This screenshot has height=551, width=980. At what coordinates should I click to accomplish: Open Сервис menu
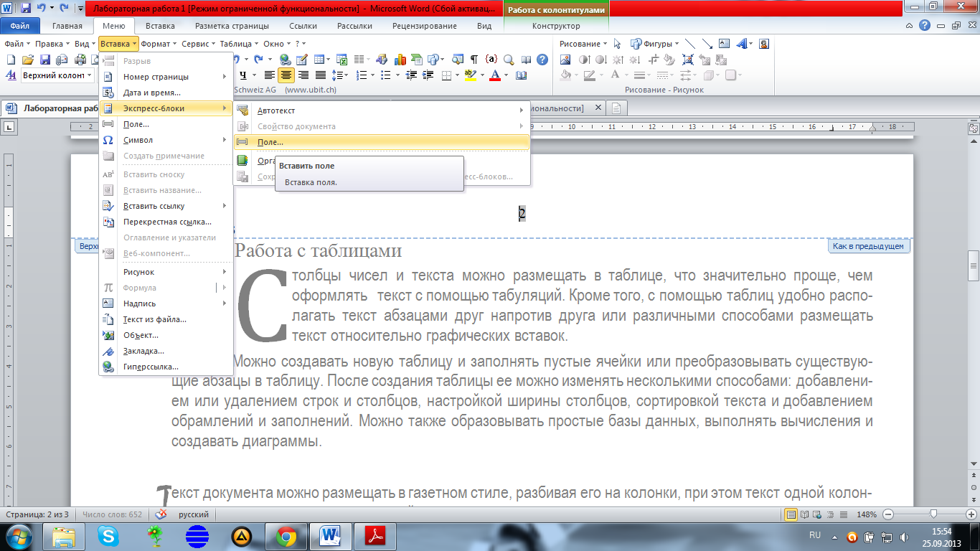[198, 44]
